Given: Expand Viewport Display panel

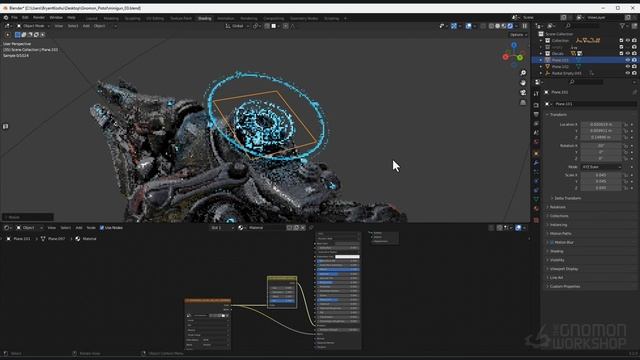Looking at the screenshot, I should click(x=563, y=269).
